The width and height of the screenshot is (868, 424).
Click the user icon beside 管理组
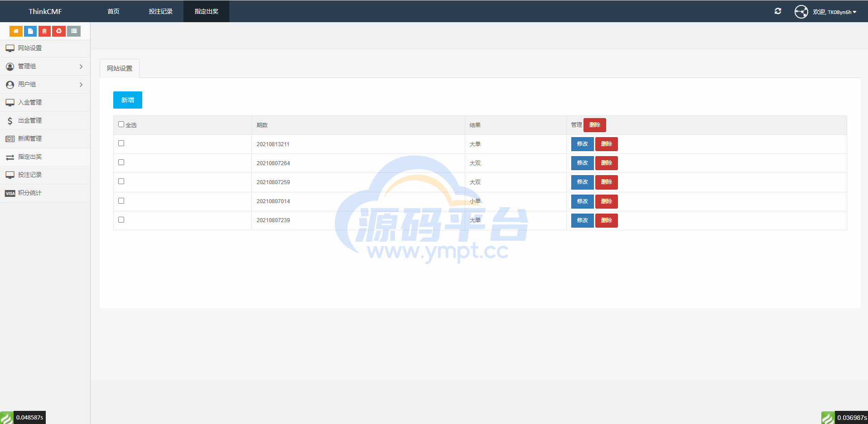point(10,67)
